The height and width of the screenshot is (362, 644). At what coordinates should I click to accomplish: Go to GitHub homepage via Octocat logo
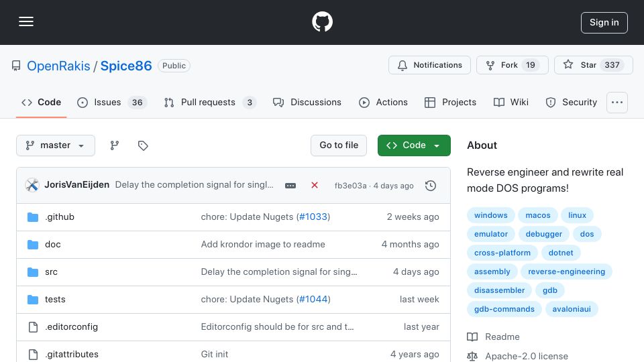322,21
